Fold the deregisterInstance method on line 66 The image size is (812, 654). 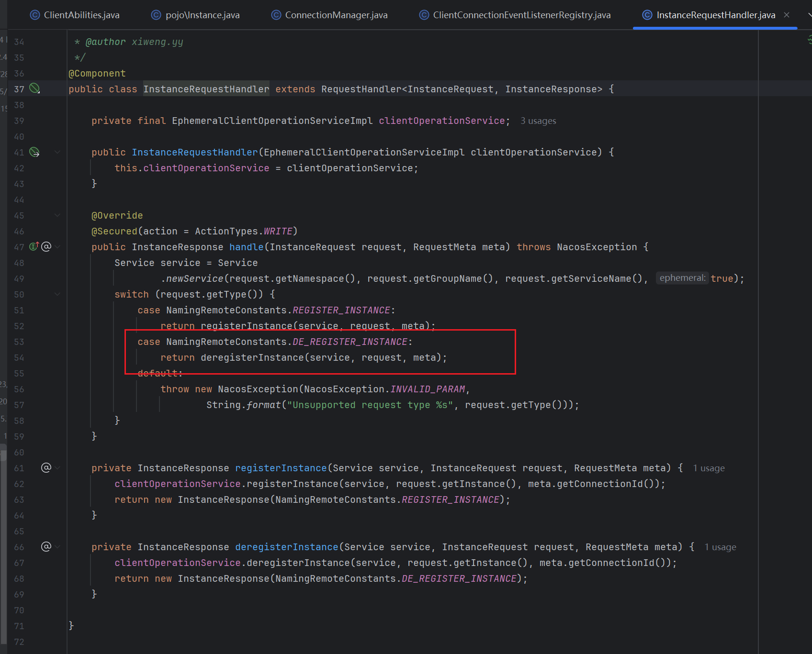coord(57,547)
